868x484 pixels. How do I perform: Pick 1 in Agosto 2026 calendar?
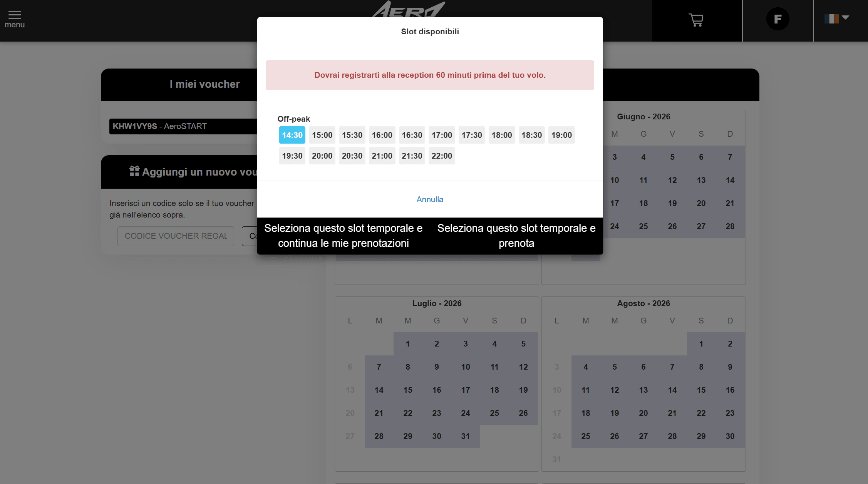pyautogui.click(x=701, y=344)
